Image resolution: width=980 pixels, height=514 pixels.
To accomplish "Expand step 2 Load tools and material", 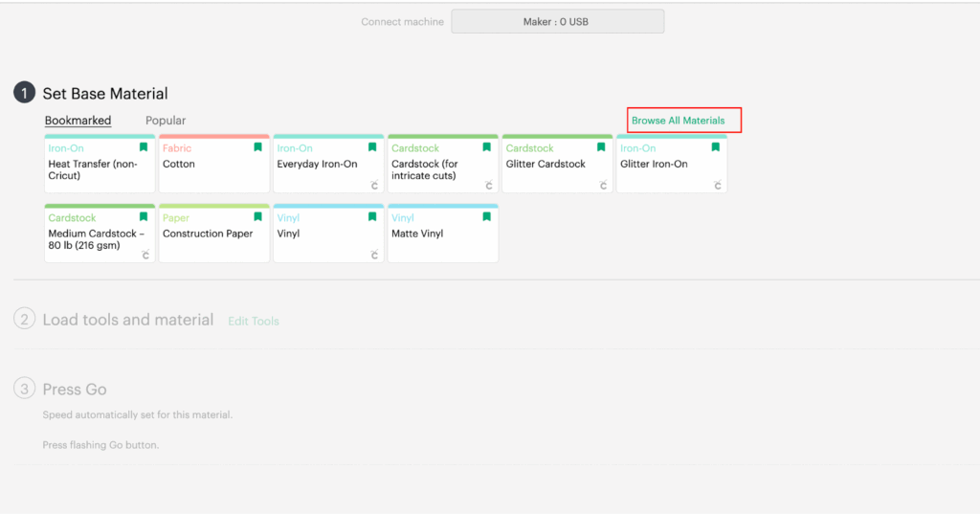I will pos(127,320).
